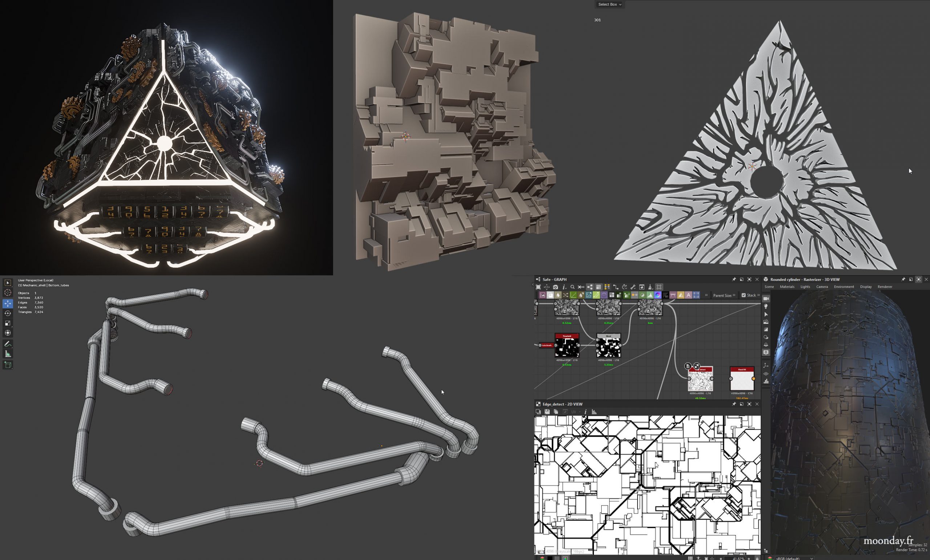
Task: Click the wrench tools icon in graph toolbar
Action: 632,287
